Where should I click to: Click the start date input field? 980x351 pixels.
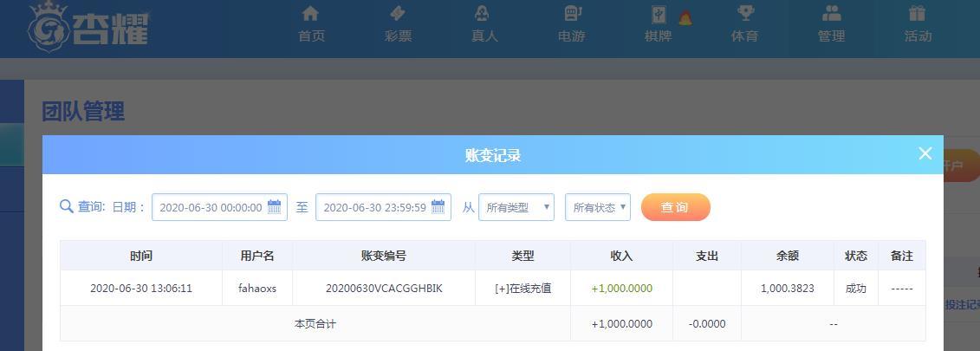pos(210,207)
